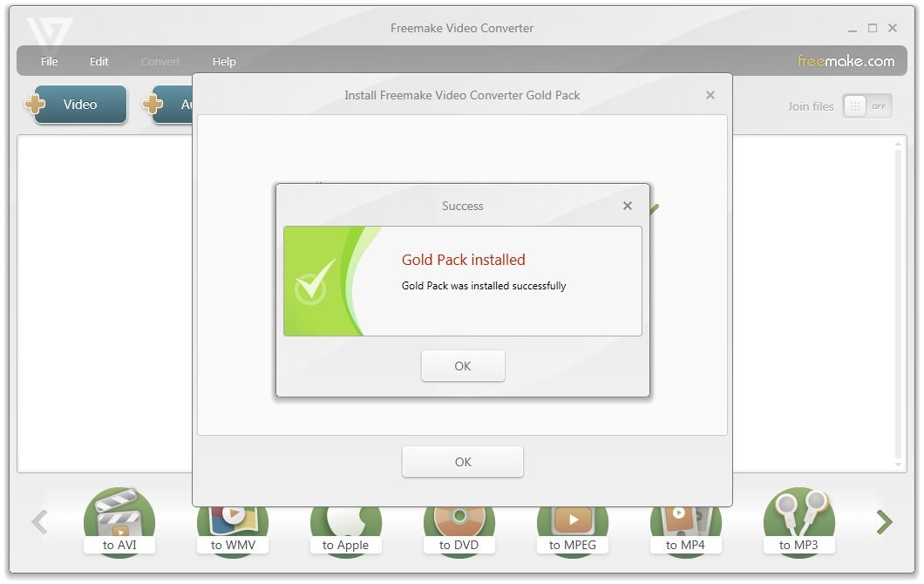Confirm the Gold Pack success message with OK

click(x=463, y=365)
